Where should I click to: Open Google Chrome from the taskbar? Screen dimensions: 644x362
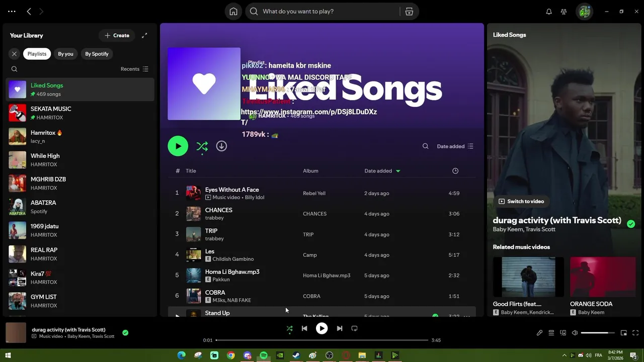coord(230,355)
